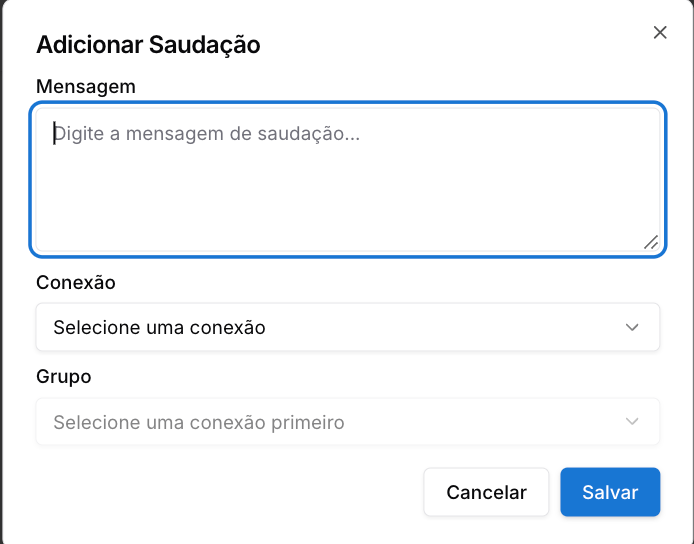This screenshot has height=544, width=694.
Task: Click the Mensagem field label
Action: coord(86,86)
